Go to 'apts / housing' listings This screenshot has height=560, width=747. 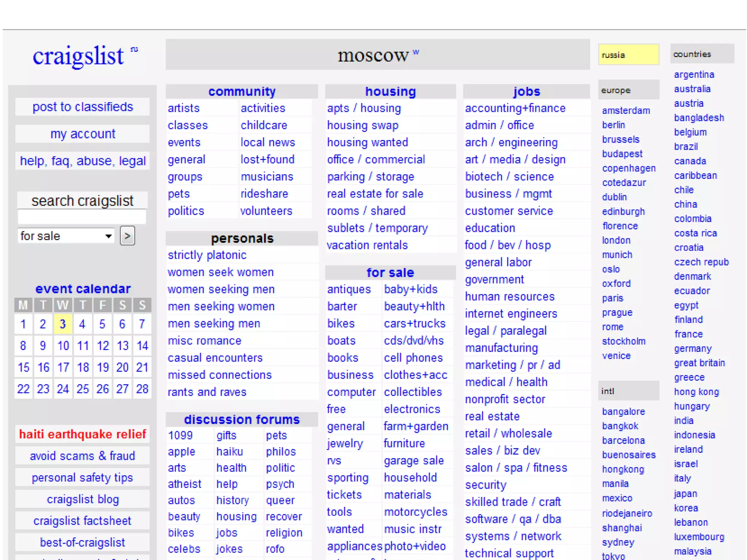[x=364, y=108]
